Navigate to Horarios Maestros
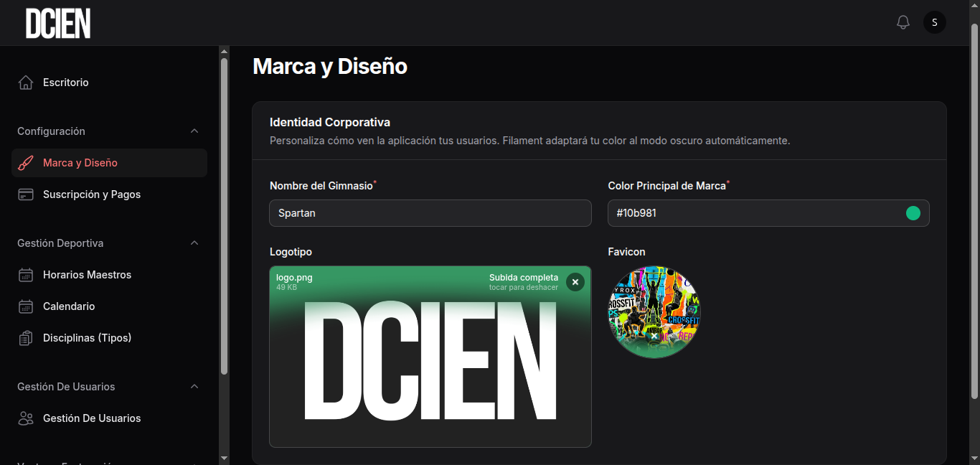 pos(87,274)
